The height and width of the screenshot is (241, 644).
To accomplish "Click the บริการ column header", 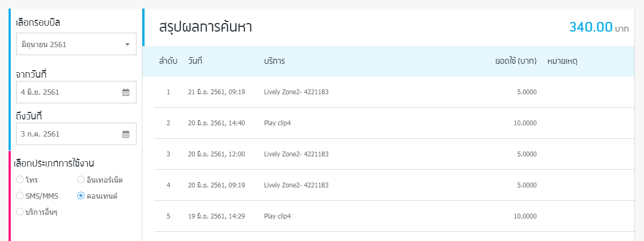I will coord(274,61).
